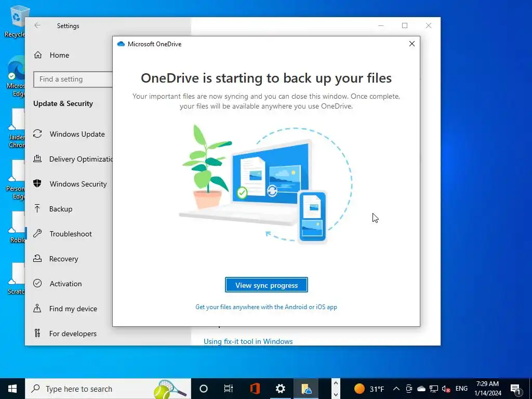Open the 31°F weather widget
The width and height of the screenshot is (532, 399).
click(x=369, y=389)
